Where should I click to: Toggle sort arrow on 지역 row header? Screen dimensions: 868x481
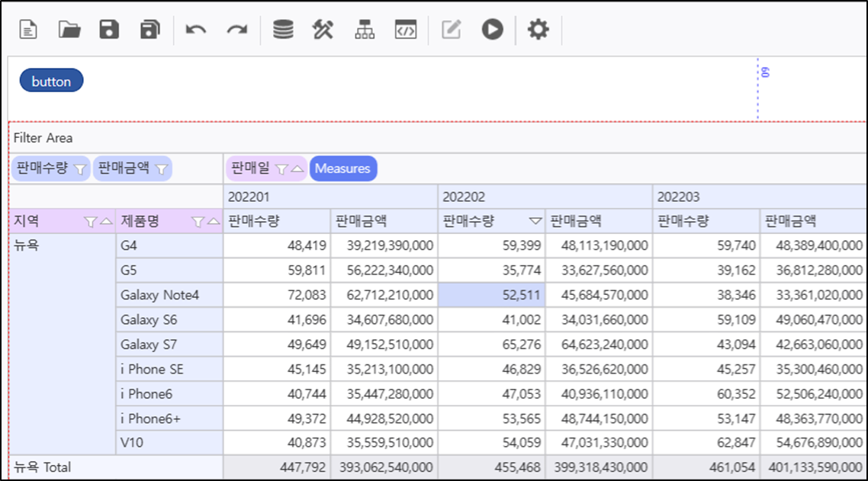pyautogui.click(x=106, y=222)
